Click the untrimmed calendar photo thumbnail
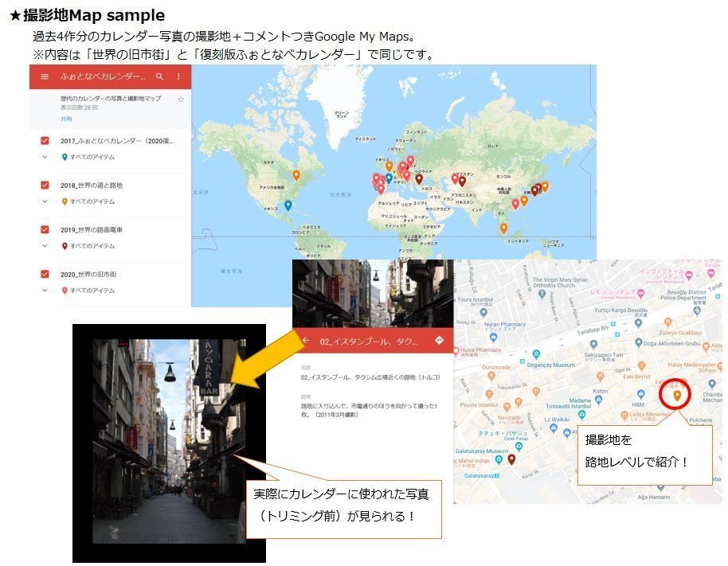Screen dimensions: 728x566 tap(169, 442)
